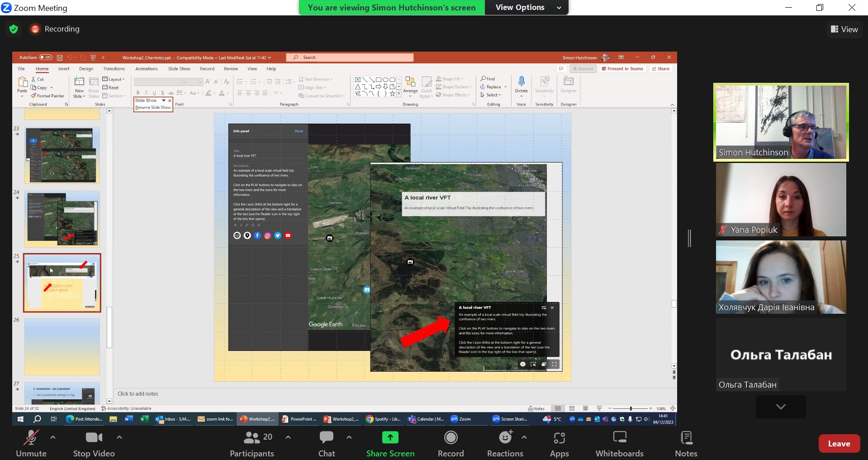Click the Reset slide command

pos(111,88)
